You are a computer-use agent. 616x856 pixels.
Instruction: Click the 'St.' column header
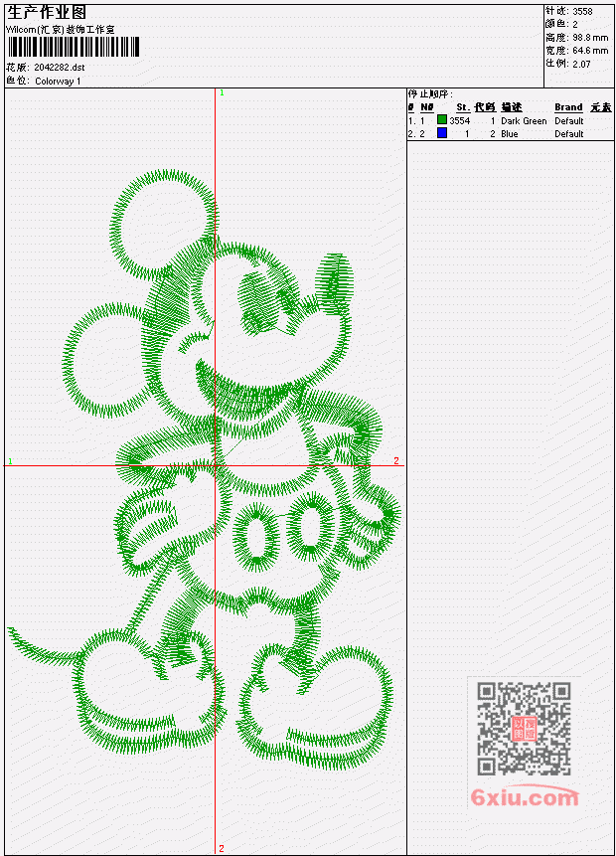[x=463, y=107]
